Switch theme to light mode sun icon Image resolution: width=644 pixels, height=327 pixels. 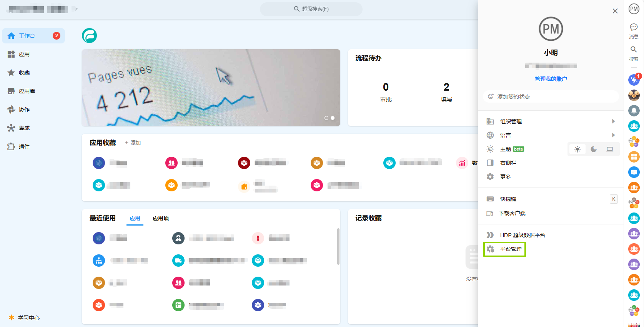pos(577,149)
